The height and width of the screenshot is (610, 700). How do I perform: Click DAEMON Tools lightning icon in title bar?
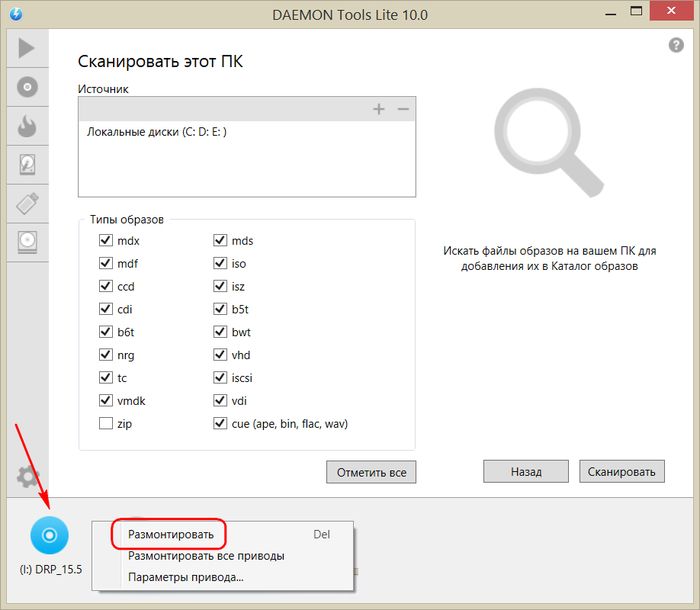pyautogui.click(x=16, y=14)
